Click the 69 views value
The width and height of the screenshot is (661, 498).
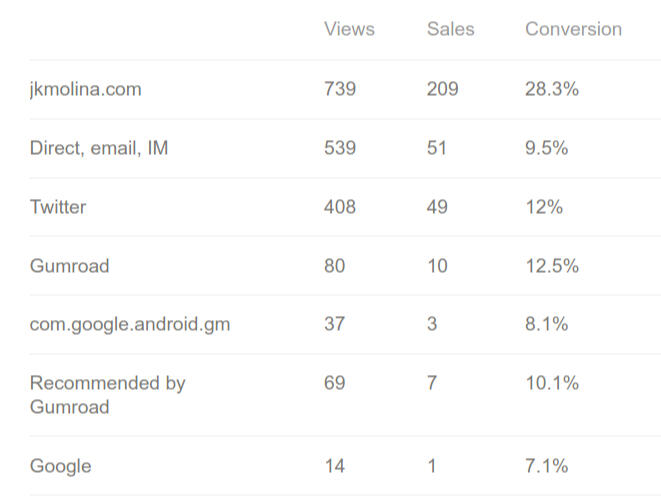pyautogui.click(x=334, y=383)
